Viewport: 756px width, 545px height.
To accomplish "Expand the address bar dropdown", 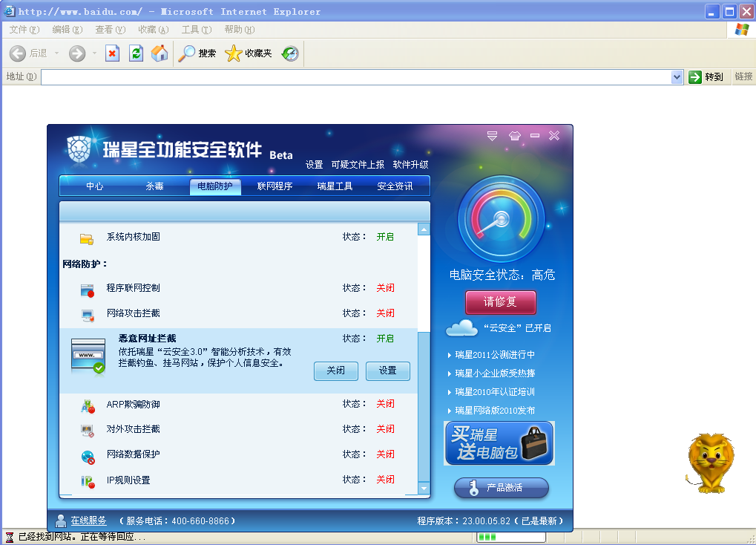I will (677, 76).
